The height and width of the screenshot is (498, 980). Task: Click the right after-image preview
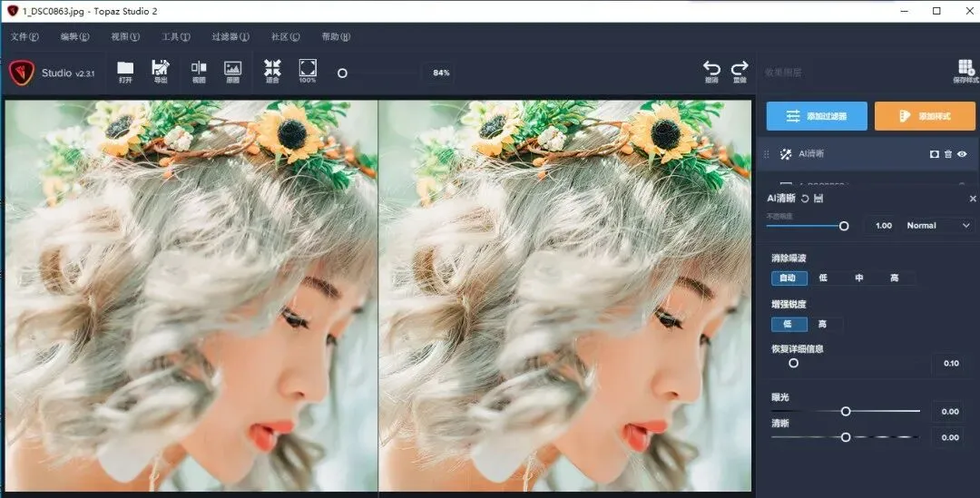point(565,296)
